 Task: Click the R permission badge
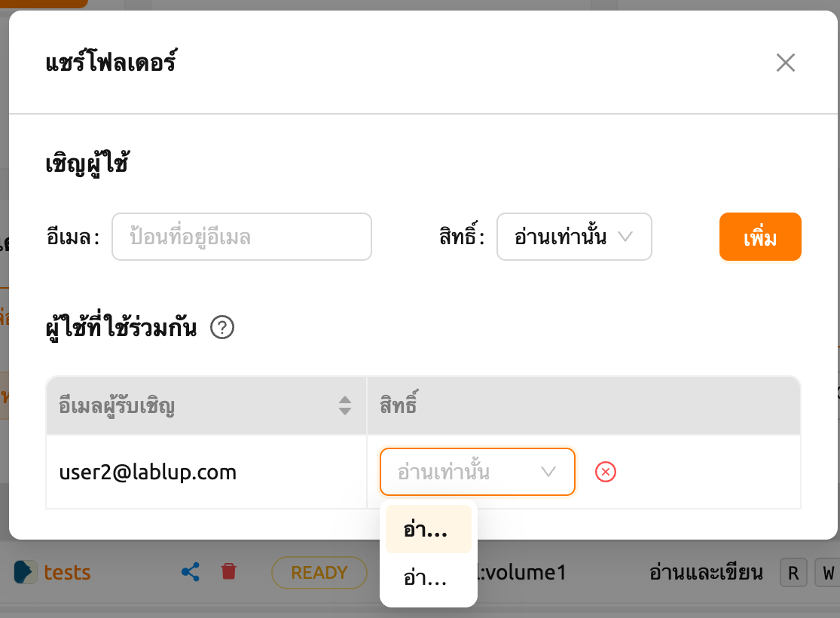coord(793,573)
